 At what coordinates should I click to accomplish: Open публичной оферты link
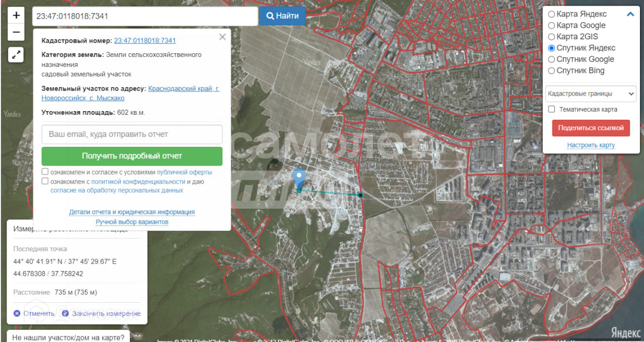point(185,172)
